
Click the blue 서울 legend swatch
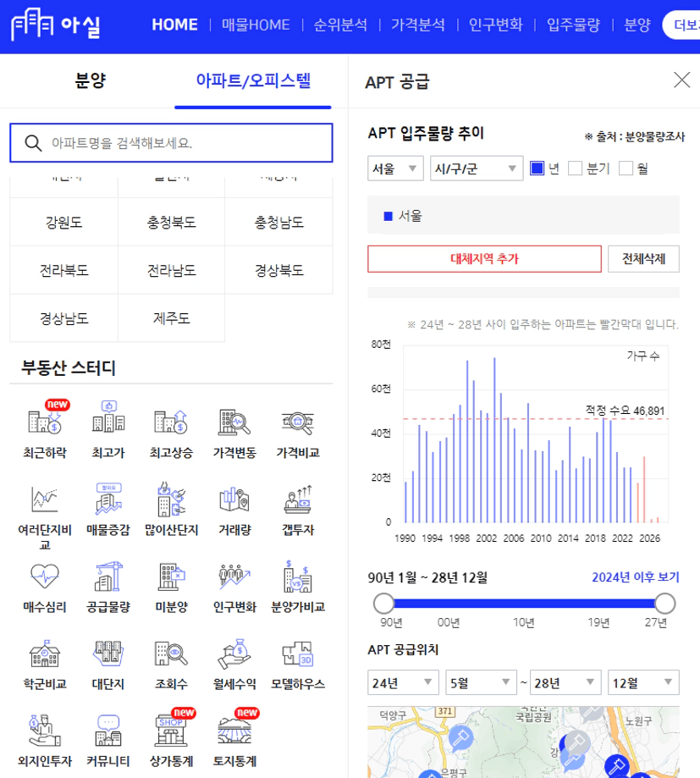[389, 216]
